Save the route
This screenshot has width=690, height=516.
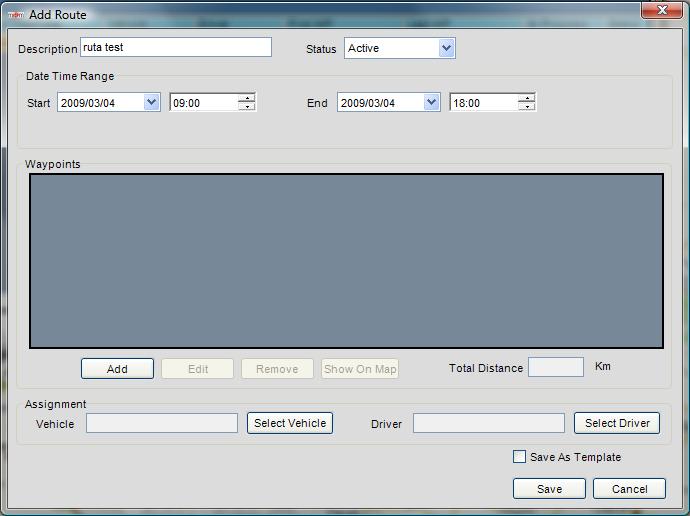coord(549,489)
